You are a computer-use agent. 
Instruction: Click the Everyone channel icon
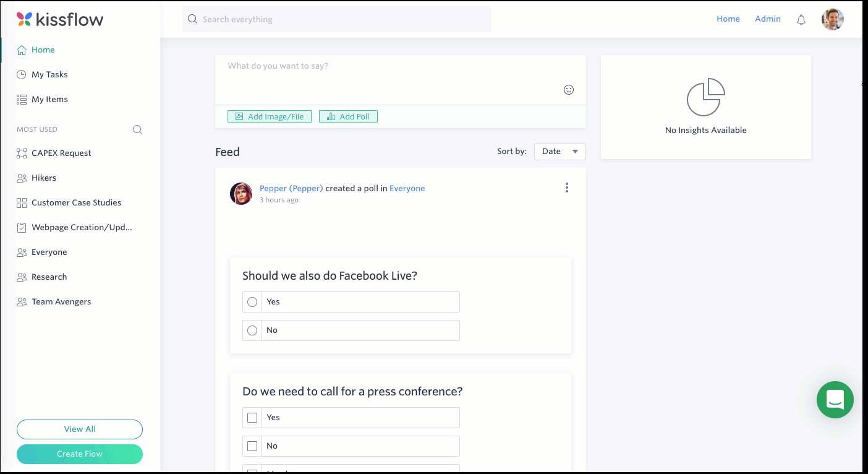(22, 252)
